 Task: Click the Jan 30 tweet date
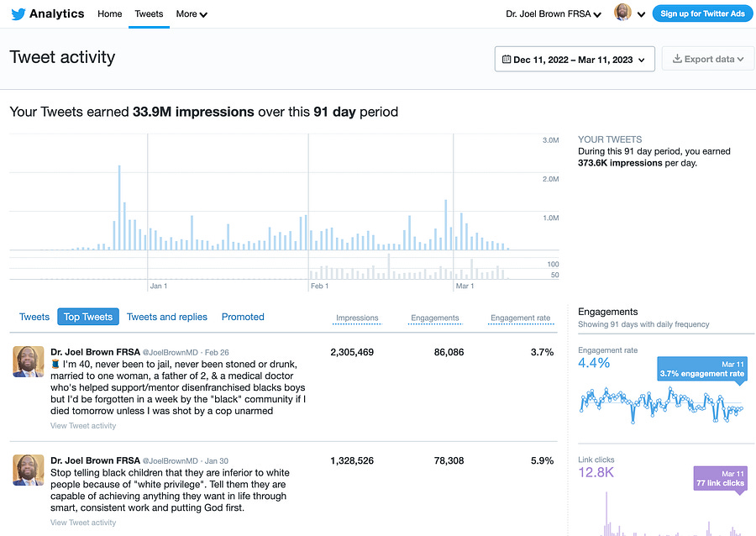pyautogui.click(x=217, y=461)
